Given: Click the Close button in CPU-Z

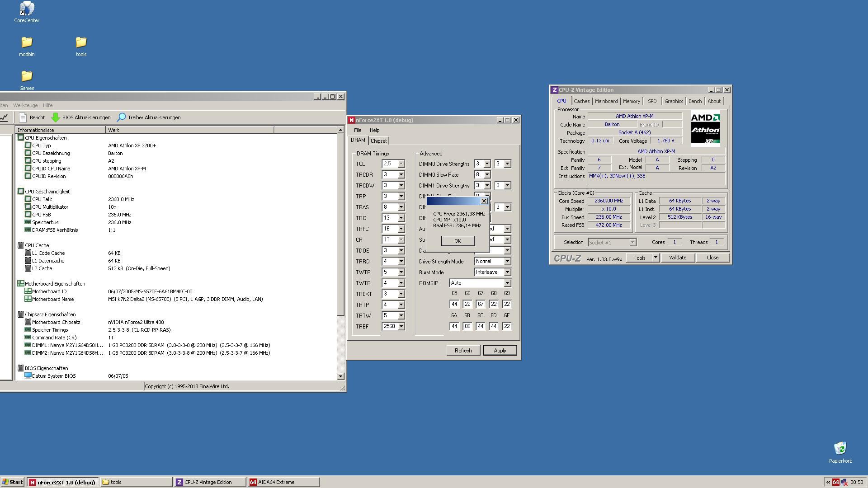Looking at the screenshot, I should click(x=712, y=258).
